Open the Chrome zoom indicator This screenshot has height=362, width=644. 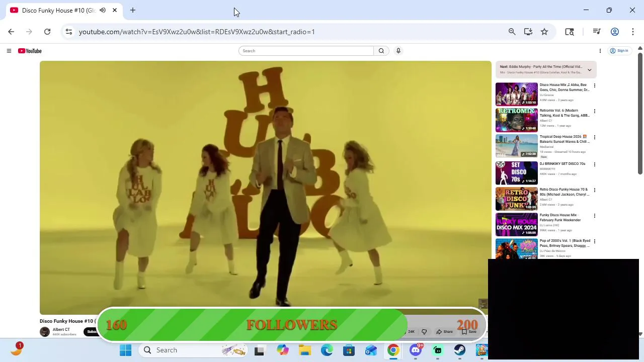(x=512, y=32)
